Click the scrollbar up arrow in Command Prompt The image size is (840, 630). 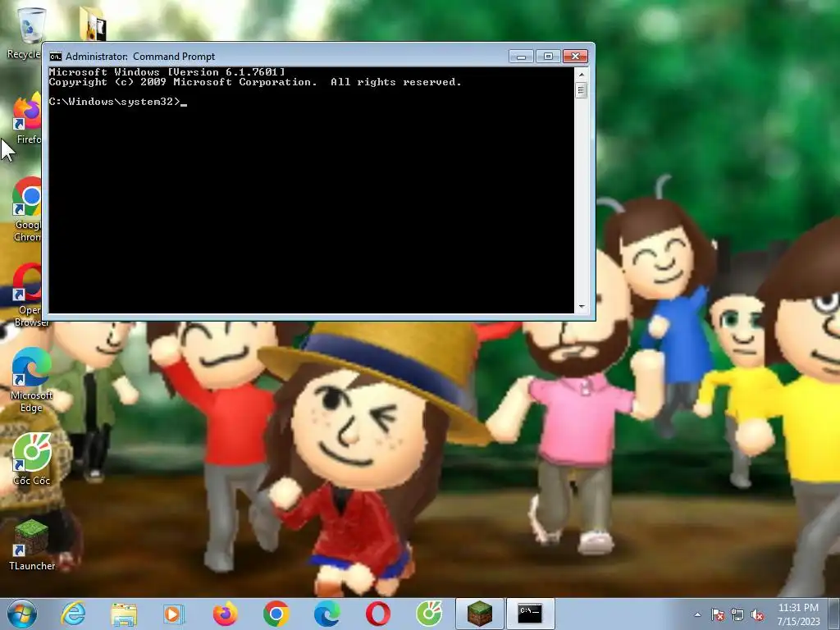click(x=582, y=74)
